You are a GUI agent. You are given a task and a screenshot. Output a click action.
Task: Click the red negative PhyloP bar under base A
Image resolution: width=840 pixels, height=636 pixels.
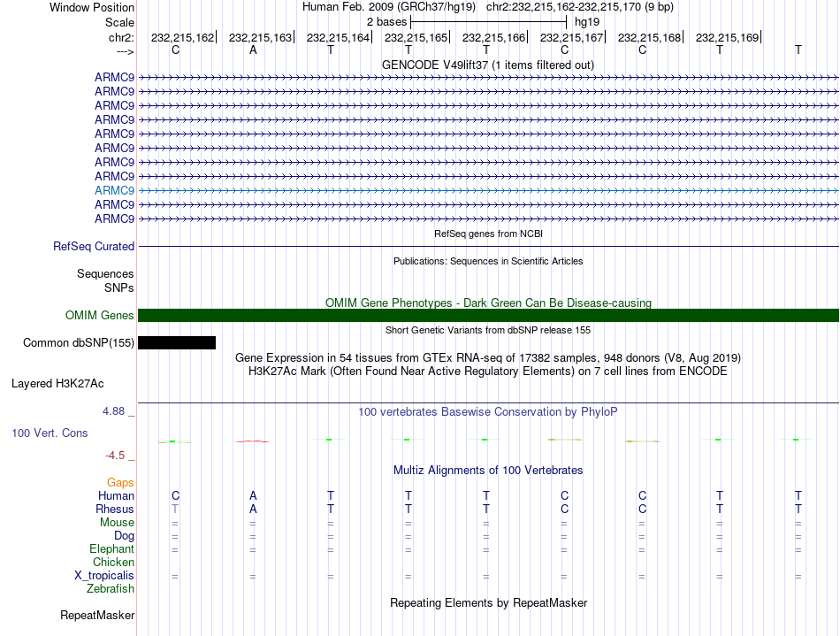click(253, 441)
